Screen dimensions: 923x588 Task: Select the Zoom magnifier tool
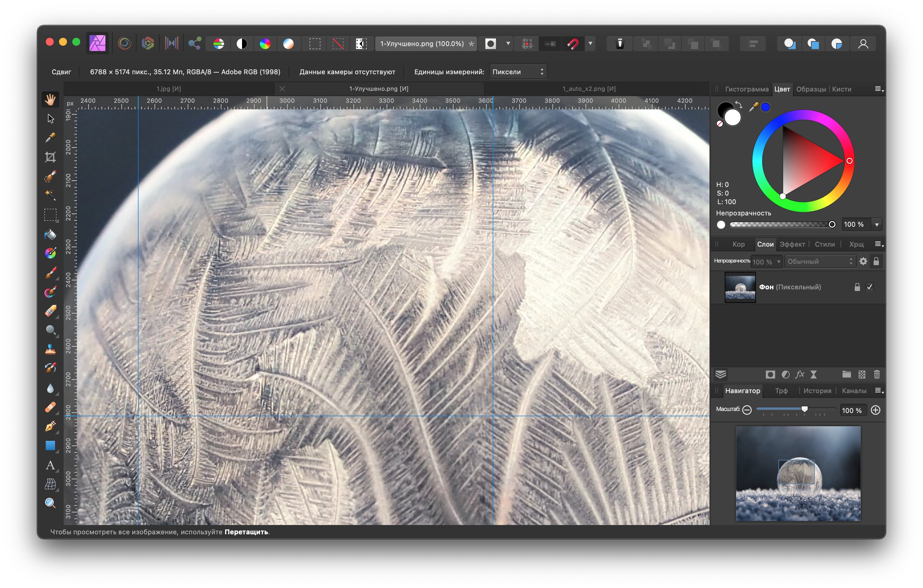click(50, 503)
